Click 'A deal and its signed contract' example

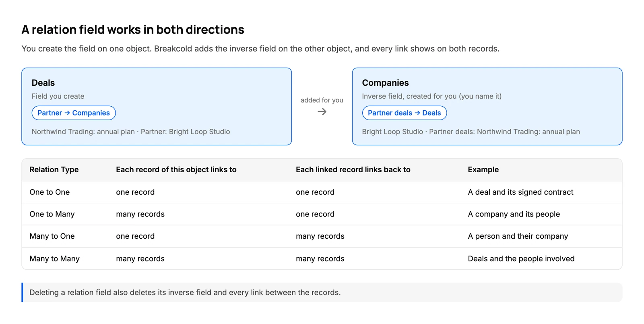[x=520, y=192]
